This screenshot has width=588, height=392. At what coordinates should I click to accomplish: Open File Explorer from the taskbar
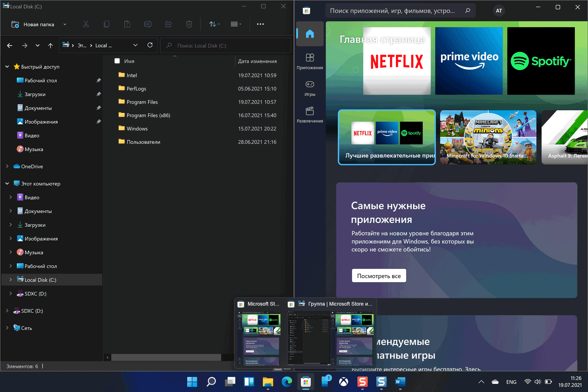[268, 381]
